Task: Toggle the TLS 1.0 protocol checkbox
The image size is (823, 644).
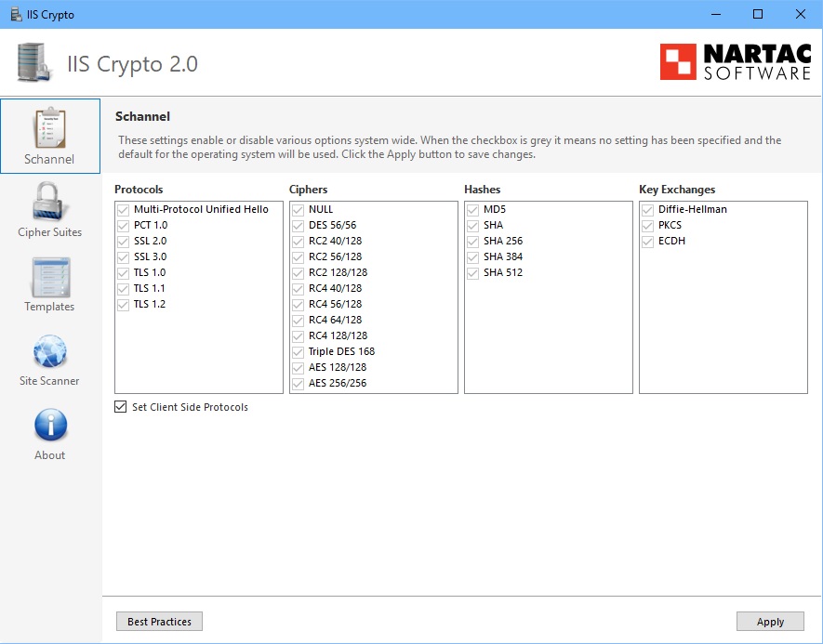Action: [x=124, y=272]
